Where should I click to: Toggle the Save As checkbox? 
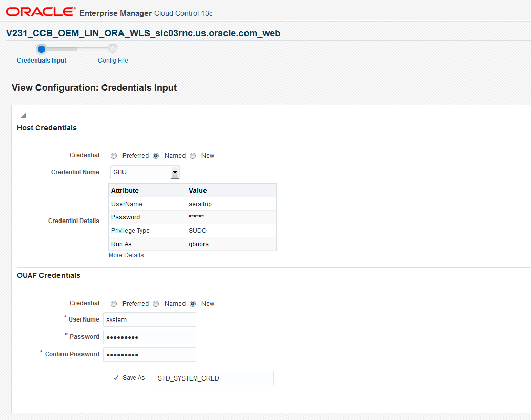116,377
